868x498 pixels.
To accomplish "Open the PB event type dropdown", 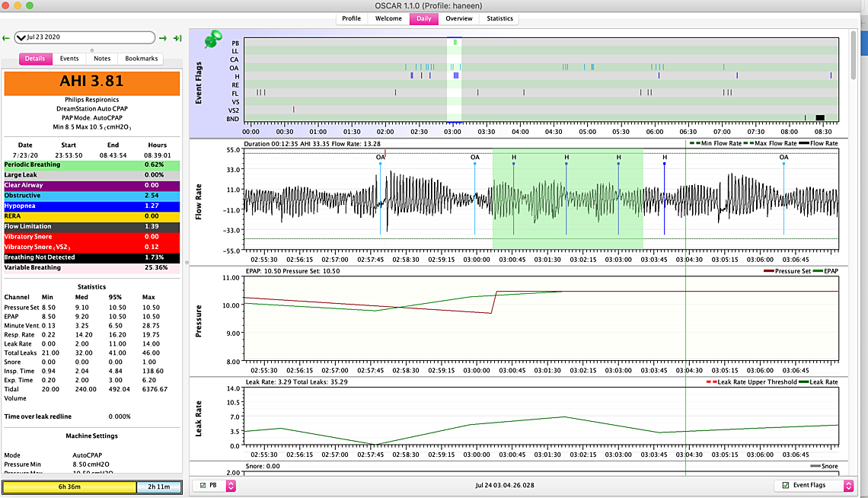I will click(x=231, y=486).
